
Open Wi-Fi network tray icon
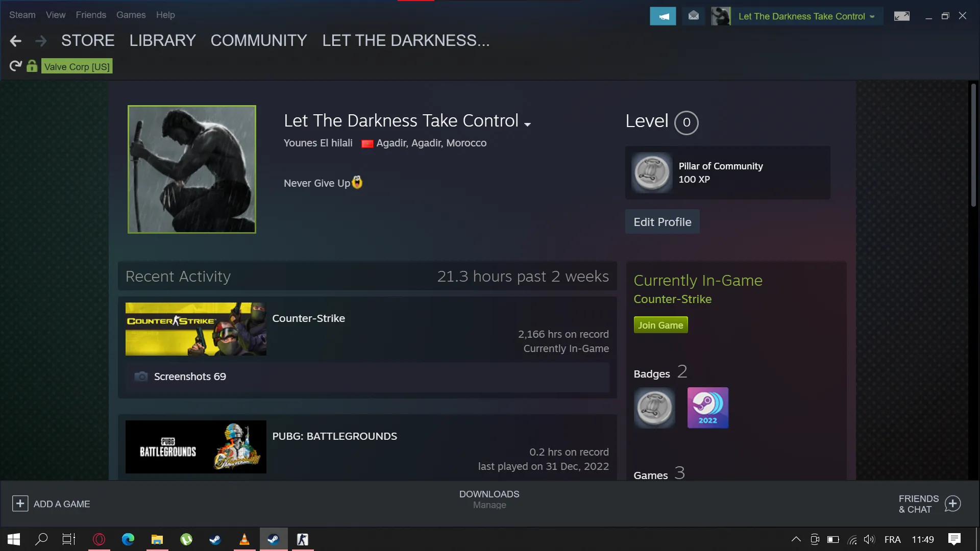coord(852,540)
